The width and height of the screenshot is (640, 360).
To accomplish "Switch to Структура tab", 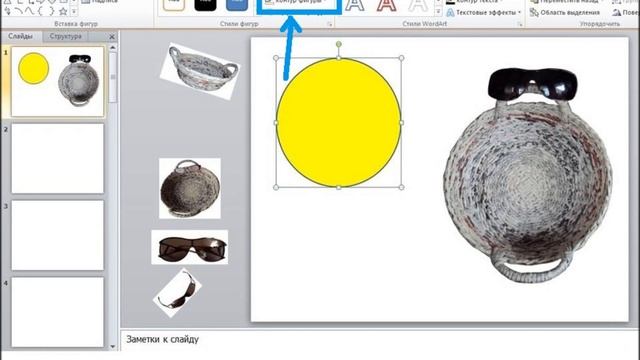I will click(x=65, y=36).
